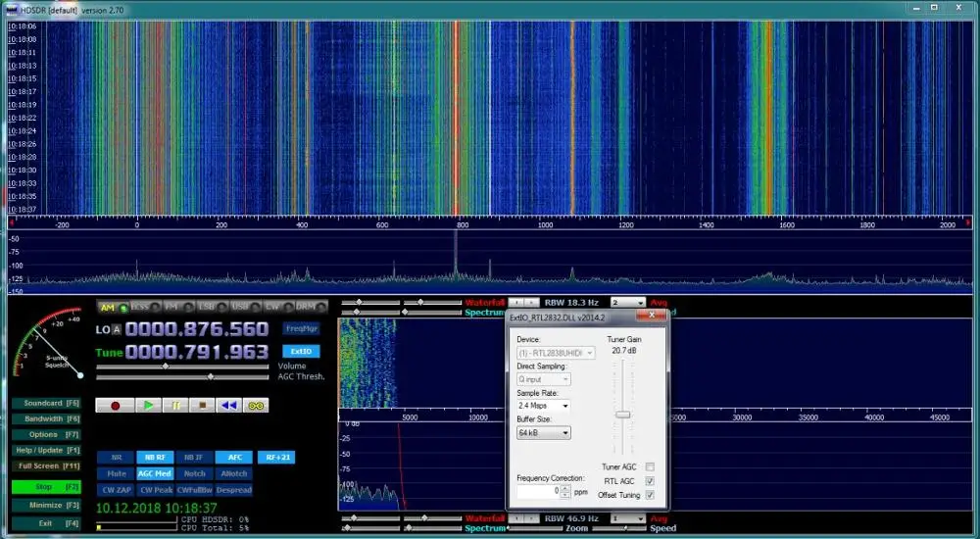Switch to the FM mode

(171, 308)
